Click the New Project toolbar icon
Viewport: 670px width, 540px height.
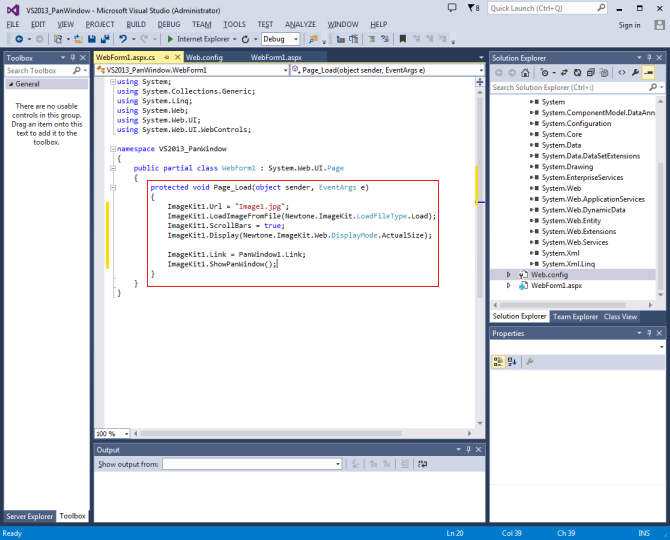(58, 39)
